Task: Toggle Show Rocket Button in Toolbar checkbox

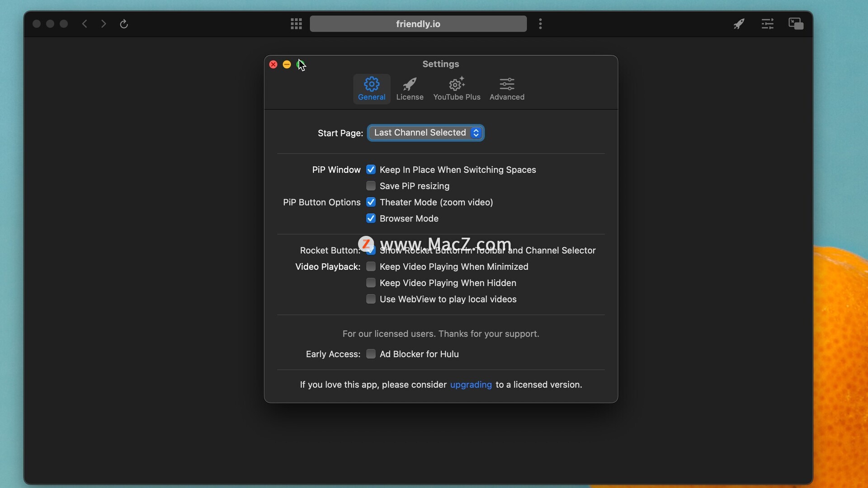Action: click(x=371, y=250)
